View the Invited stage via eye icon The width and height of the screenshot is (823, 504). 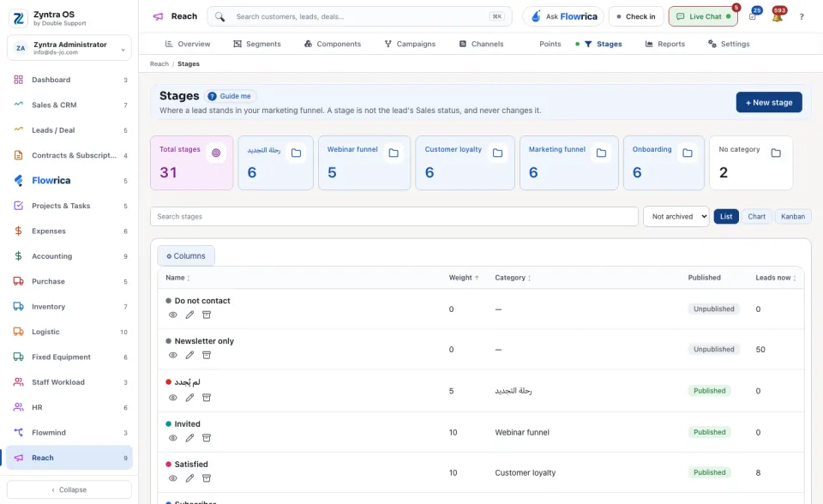pyautogui.click(x=172, y=438)
